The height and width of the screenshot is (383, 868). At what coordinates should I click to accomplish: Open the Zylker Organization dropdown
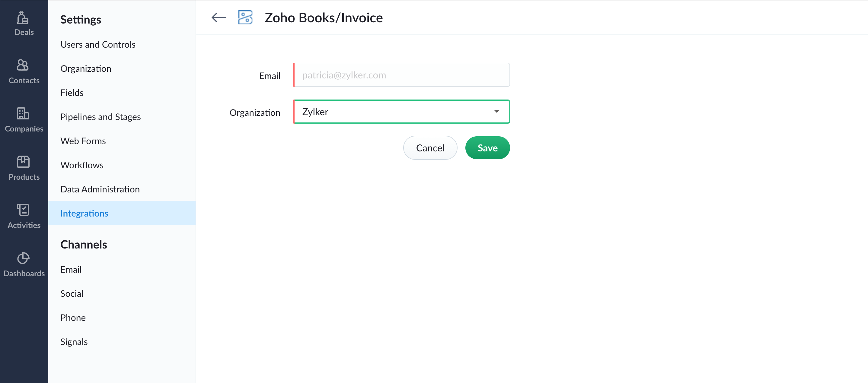click(x=401, y=111)
